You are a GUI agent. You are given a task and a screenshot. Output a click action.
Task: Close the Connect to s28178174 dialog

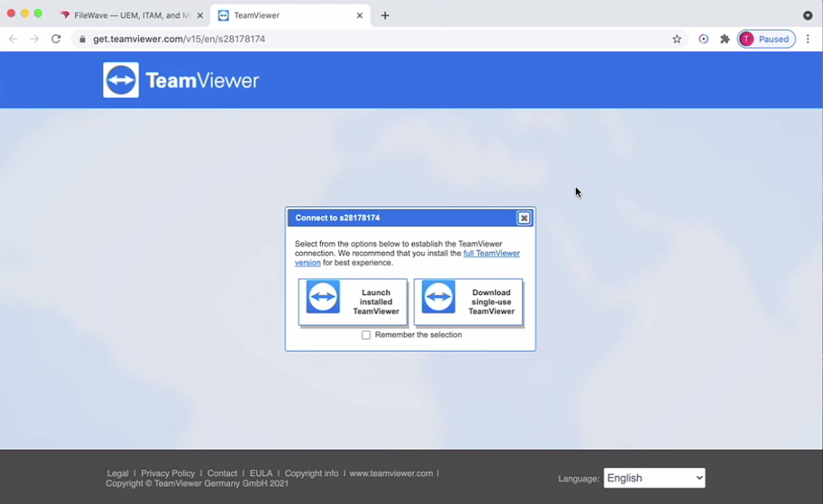523,218
